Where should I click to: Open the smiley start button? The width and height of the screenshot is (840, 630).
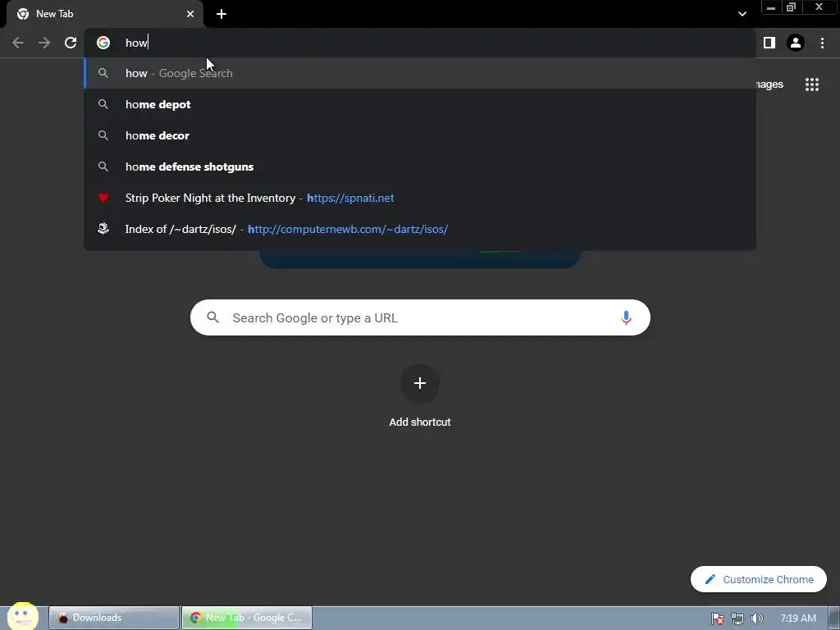pyautogui.click(x=22, y=616)
